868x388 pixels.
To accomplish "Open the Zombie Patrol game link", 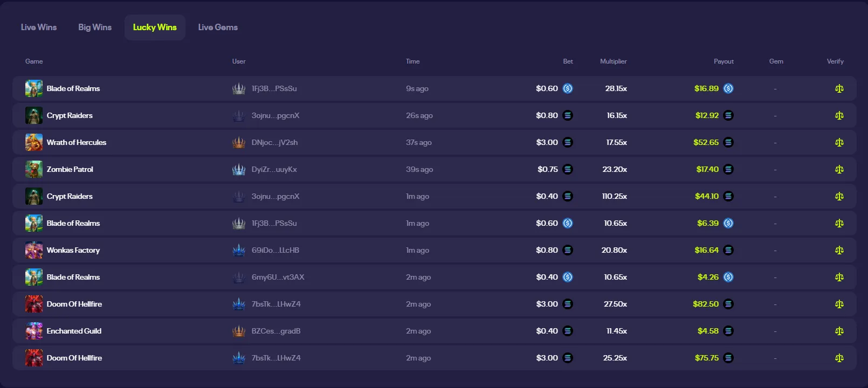I will point(70,169).
